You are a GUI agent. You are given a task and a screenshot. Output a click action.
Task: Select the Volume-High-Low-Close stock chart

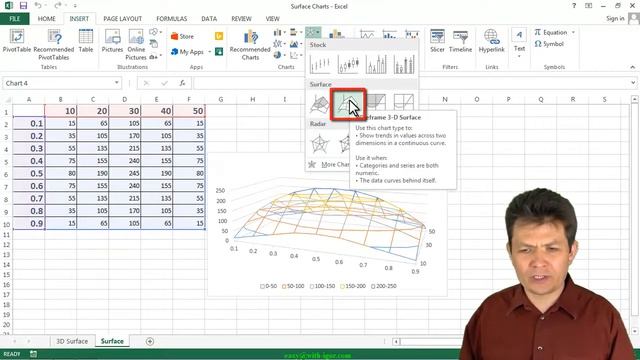click(376, 64)
